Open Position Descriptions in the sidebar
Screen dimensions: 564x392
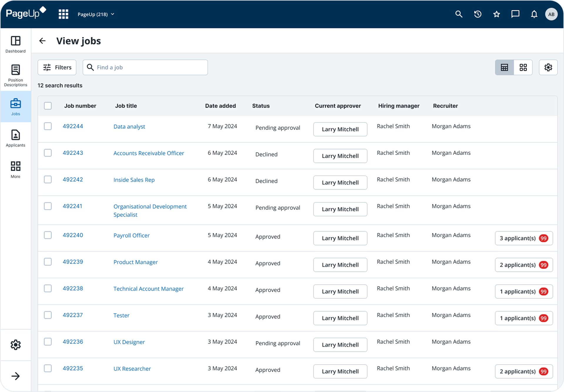click(x=15, y=74)
